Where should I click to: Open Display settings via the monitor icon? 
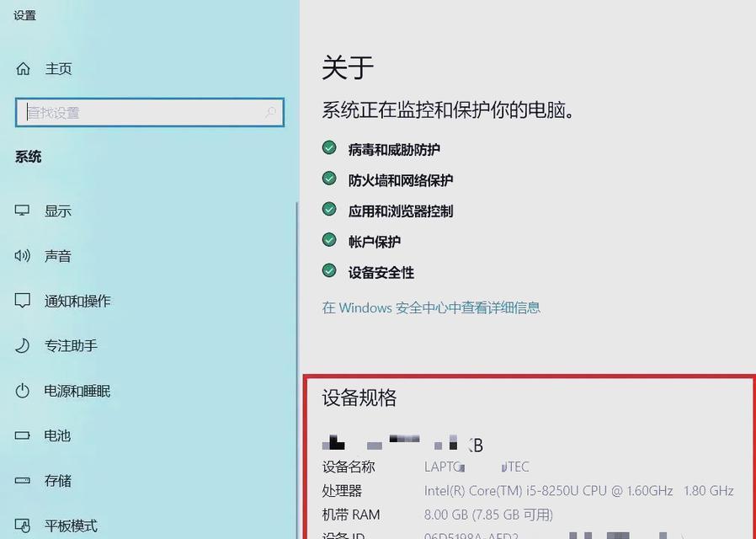[x=23, y=211]
